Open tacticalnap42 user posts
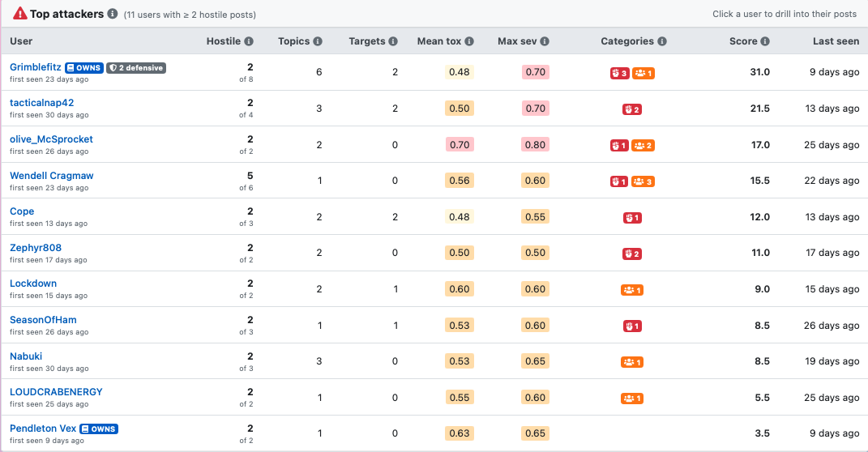Screen dimensions: 868x452 point(41,103)
